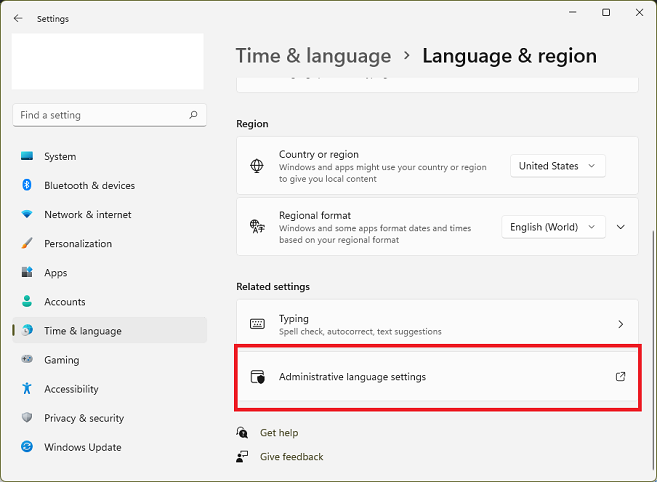The image size is (657, 482).
Task: Open Privacy & security settings
Action: coord(109,418)
